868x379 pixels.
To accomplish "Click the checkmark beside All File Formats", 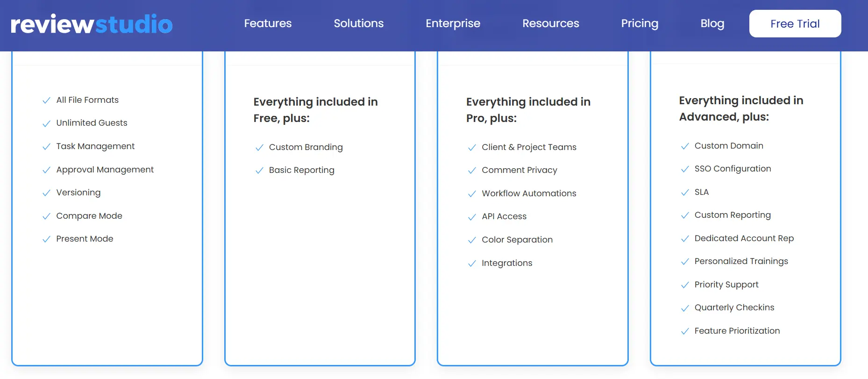I will click(46, 100).
